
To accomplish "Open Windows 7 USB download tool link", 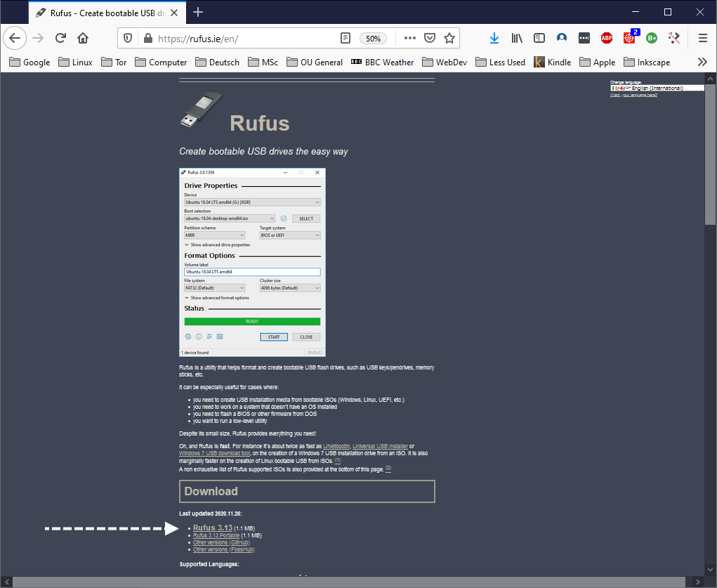I will (x=214, y=453).
